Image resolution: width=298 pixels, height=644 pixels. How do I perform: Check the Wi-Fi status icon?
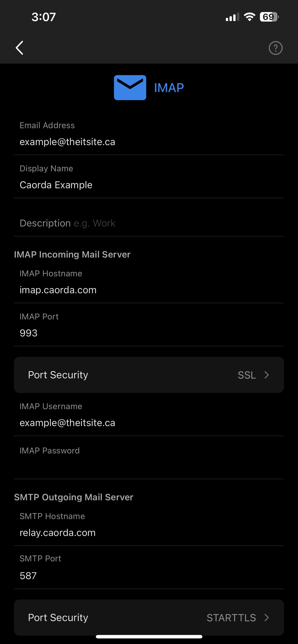(249, 17)
